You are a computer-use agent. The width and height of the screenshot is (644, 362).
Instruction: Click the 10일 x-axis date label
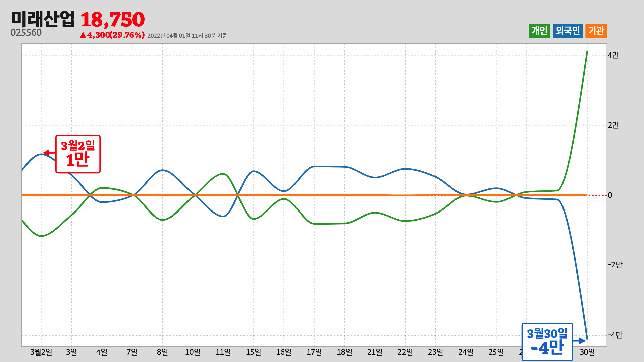tap(193, 352)
